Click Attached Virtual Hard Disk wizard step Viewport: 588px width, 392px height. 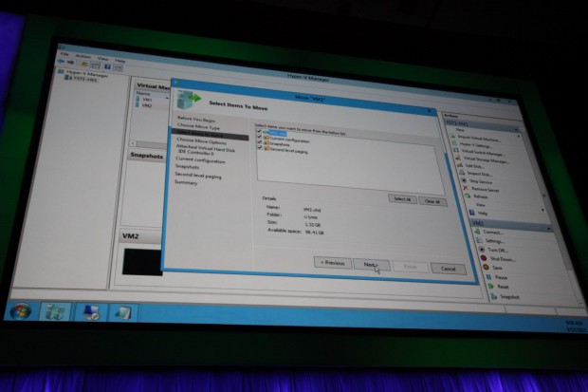pos(206,148)
